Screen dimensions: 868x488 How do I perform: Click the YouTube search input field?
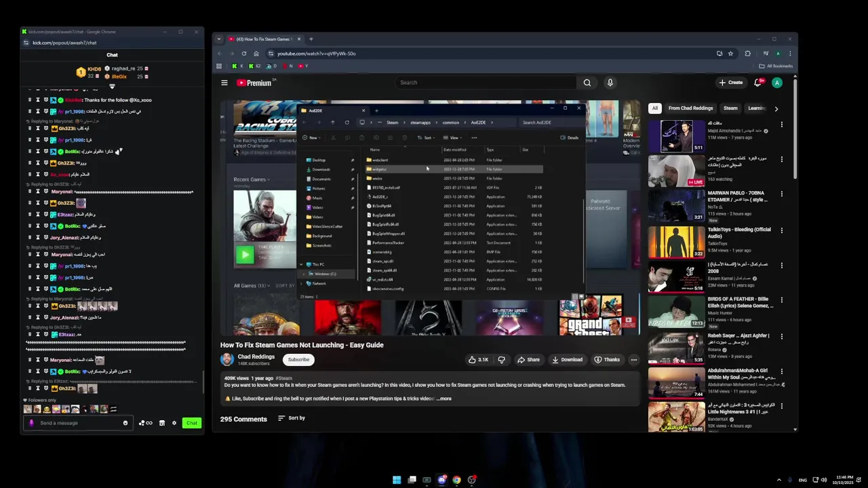coord(486,83)
